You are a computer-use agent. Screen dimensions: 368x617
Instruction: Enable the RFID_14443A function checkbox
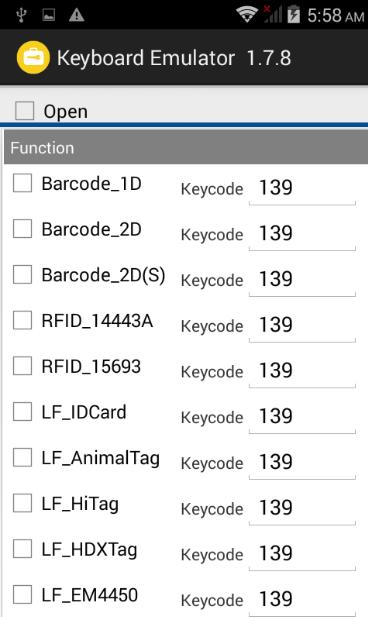click(x=22, y=320)
